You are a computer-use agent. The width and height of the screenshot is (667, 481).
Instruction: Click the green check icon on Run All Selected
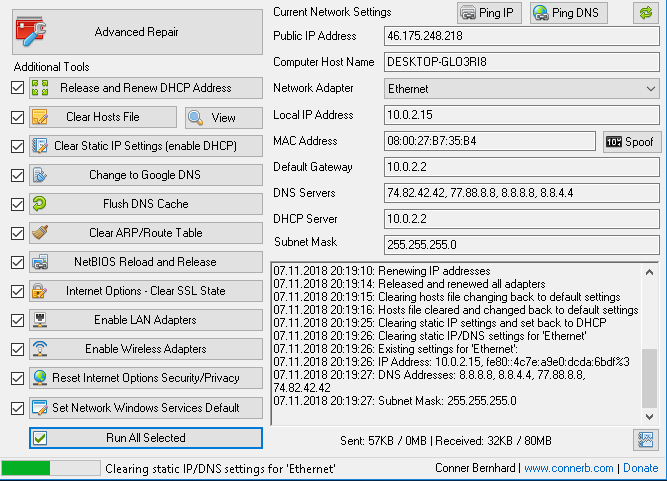(40, 438)
